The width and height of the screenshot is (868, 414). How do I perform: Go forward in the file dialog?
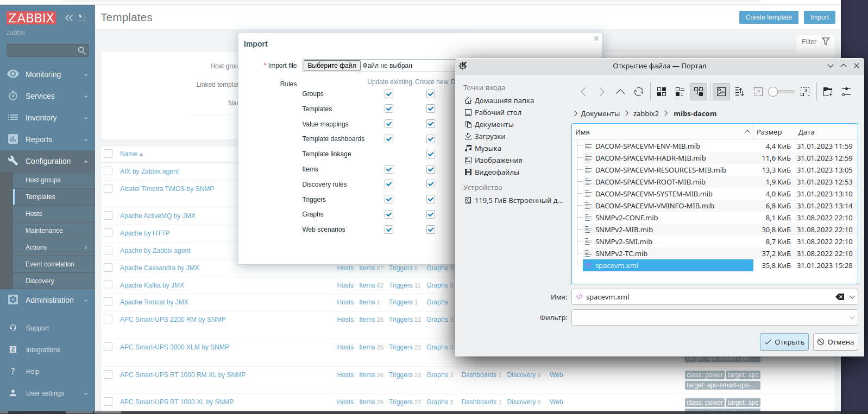[602, 92]
